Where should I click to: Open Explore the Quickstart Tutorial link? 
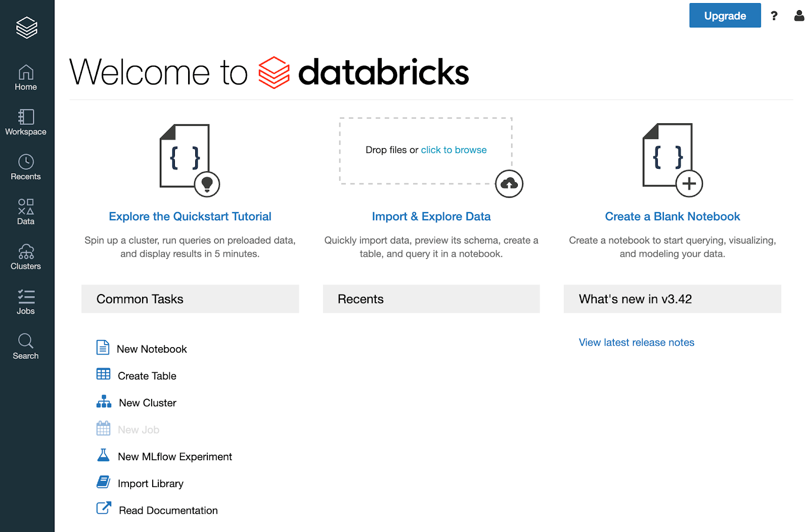click(x=190, y=217)
